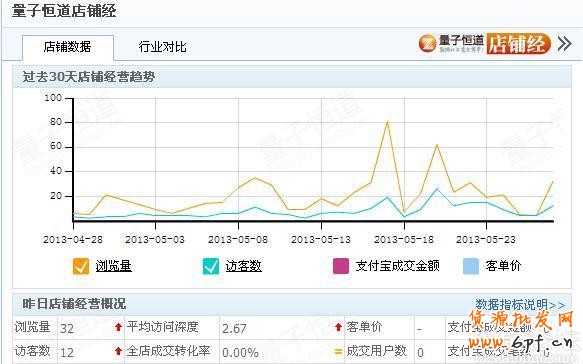Select the 2013-05-18 date marker on chart axis
The height and width of the screenshot is (364, 583).
pos(404,240)
